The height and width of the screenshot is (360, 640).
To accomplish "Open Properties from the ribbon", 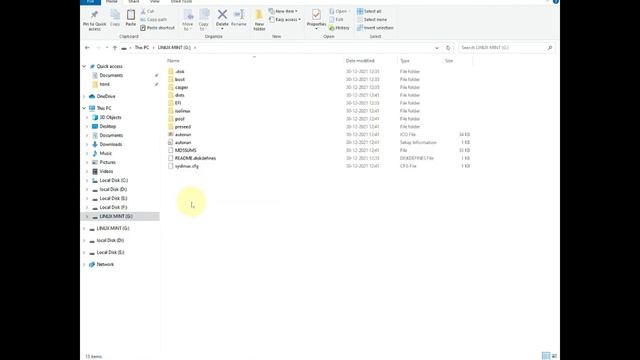I will click(x=316, y=20).
